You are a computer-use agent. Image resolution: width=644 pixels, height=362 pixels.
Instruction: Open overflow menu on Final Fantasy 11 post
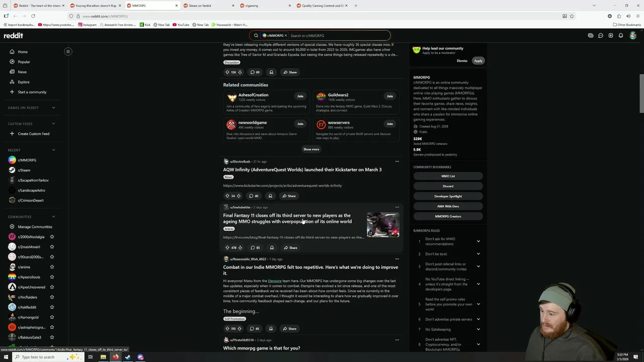(x=397, y=207)
